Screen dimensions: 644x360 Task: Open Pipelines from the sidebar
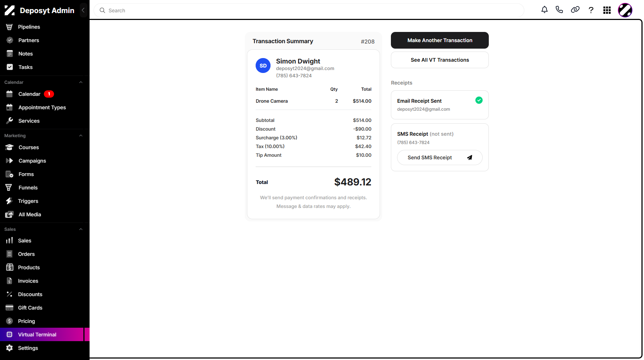42,27
